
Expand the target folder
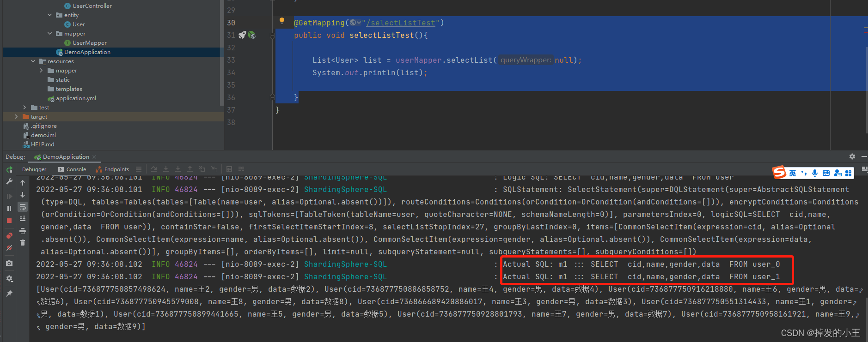point(17,116)
